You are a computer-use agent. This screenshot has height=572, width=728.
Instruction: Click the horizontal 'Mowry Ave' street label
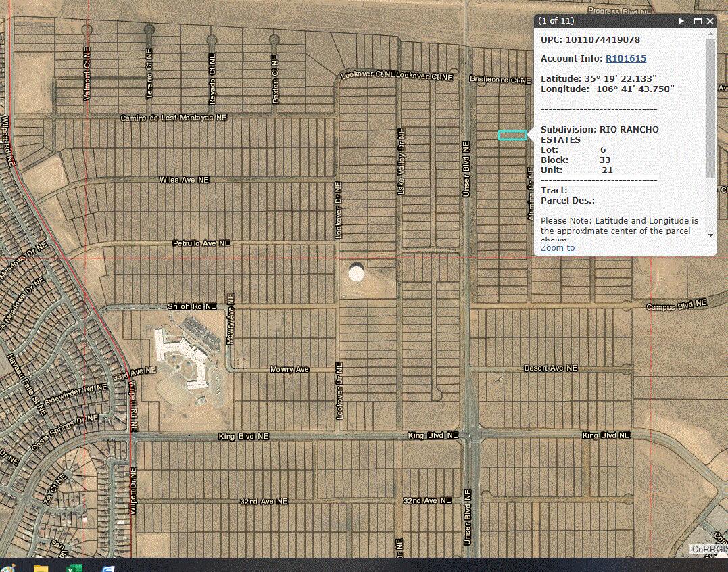point(289,370)
